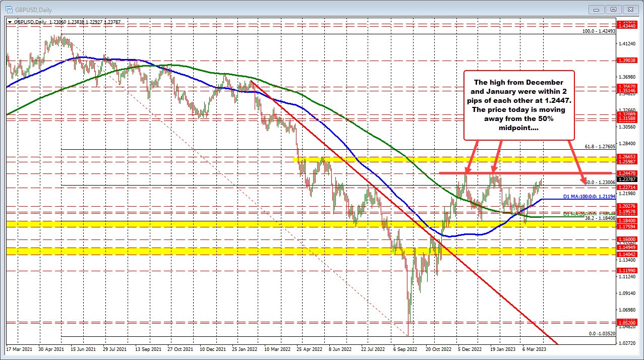Click the red price tag 1.35670
The height and width of the screenshot is (360, 644).
click(x=628, y=86)
